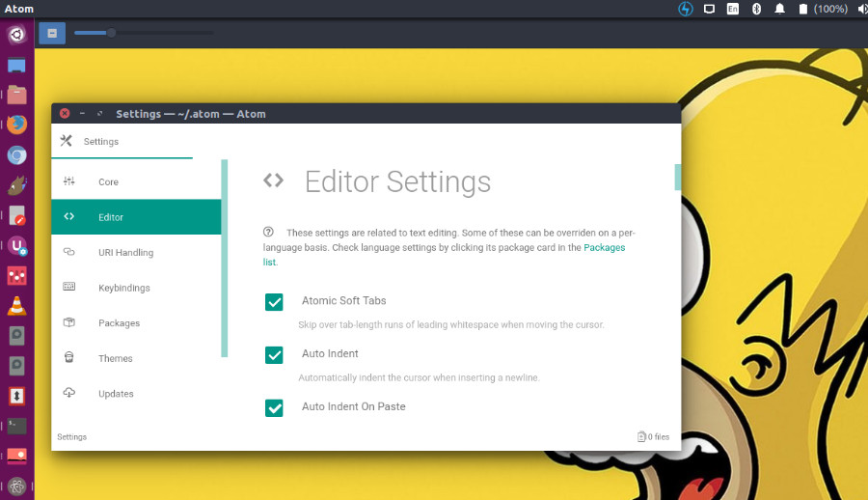
Task: Click the Atom icon in the dock
Action: point(16,486)
